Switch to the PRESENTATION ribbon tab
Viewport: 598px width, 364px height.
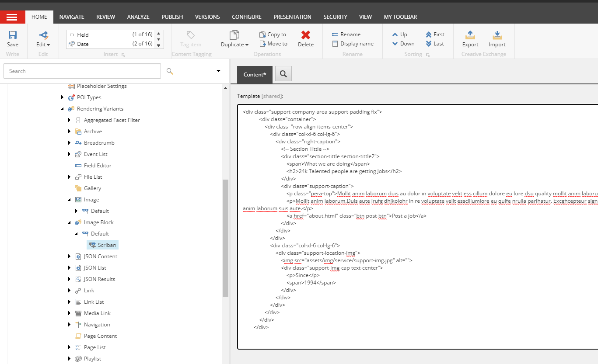(292, 17)
